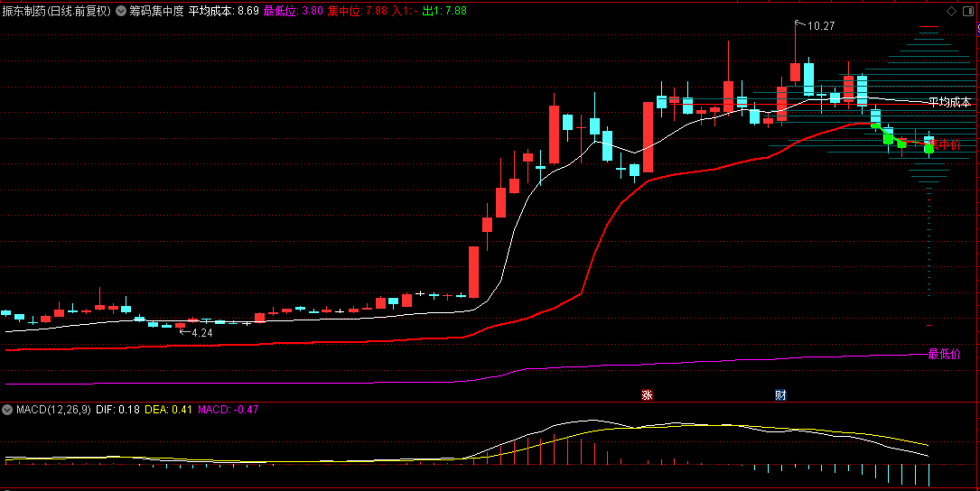
Task: Toggle the side panel icon at top-right
Action: tap(968, 11)
